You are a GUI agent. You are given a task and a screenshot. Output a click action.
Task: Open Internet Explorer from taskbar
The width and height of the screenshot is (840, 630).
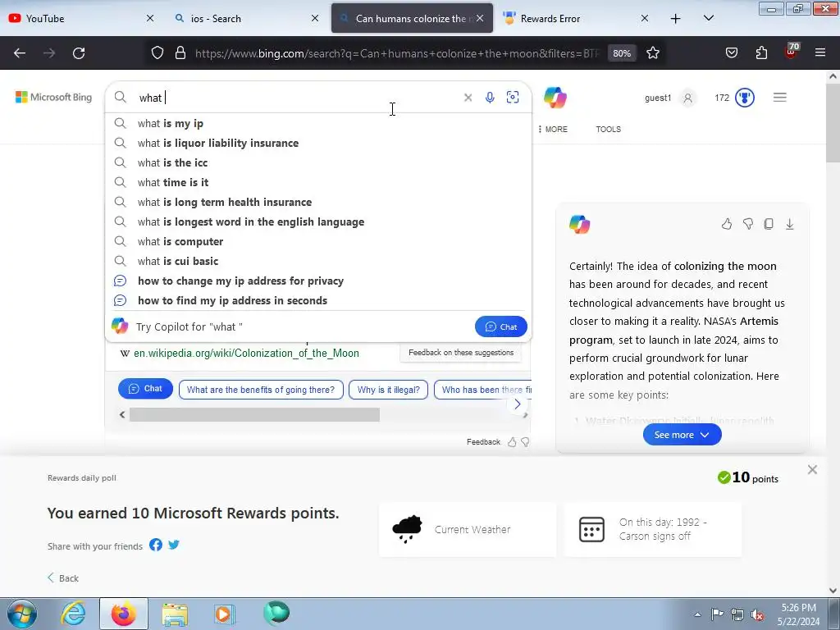73,614
